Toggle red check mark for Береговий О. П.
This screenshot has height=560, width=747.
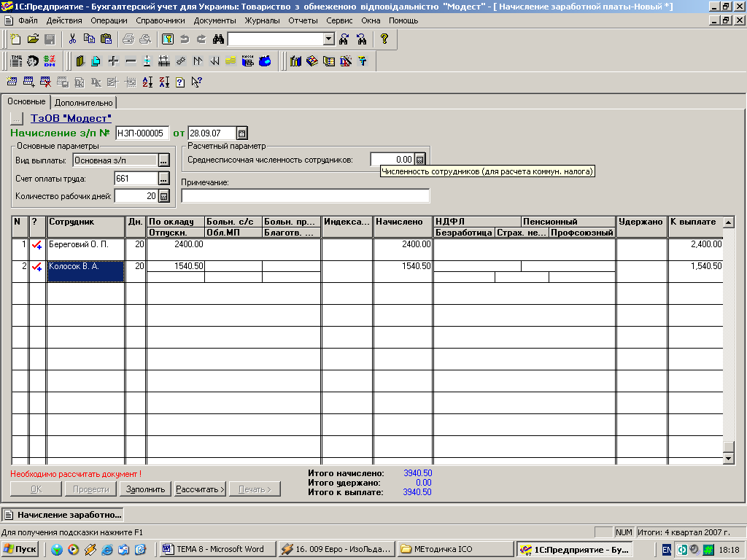pyautogui.click(x=36, y=245)
